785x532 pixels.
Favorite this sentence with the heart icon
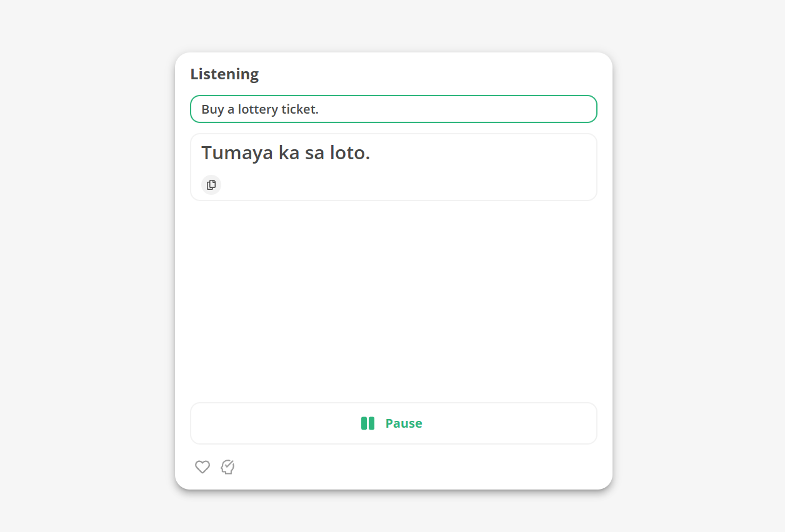click(x=202, y=467)
